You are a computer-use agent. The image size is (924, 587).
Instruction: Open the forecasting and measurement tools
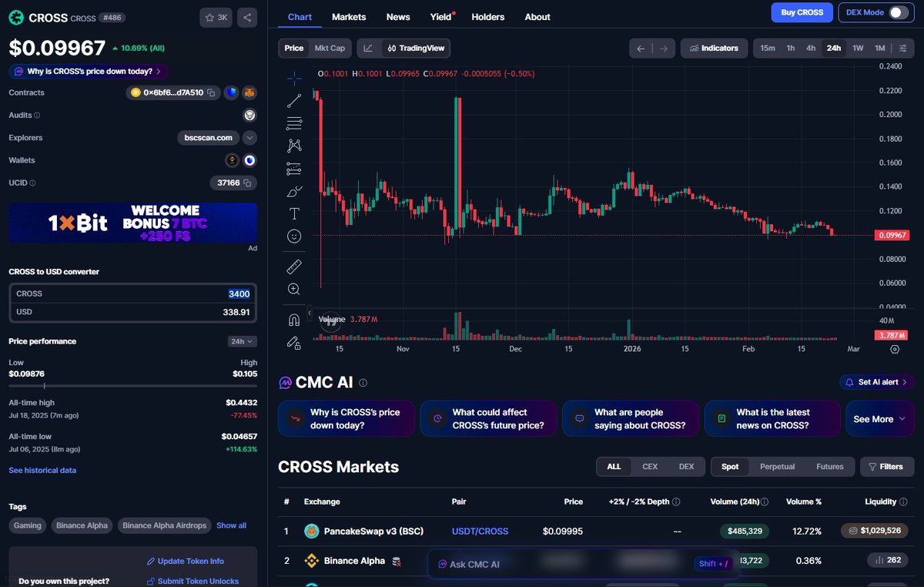(x=294, y=168)
